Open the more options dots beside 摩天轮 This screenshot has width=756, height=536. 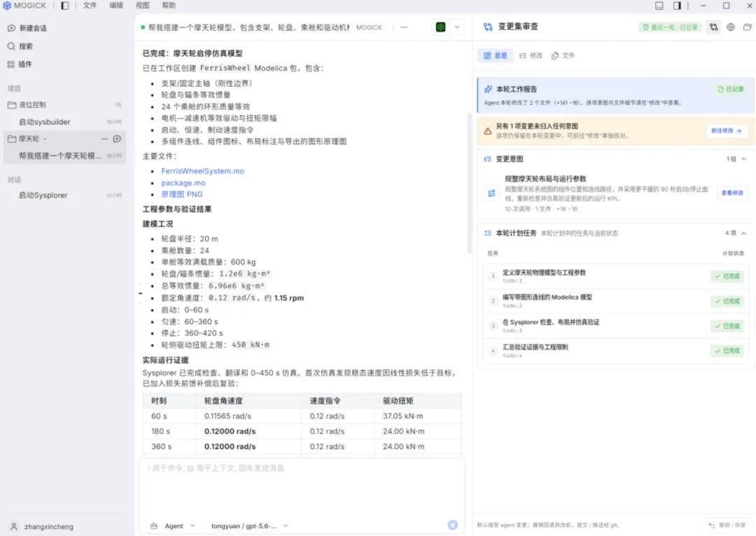click(104, 139)
